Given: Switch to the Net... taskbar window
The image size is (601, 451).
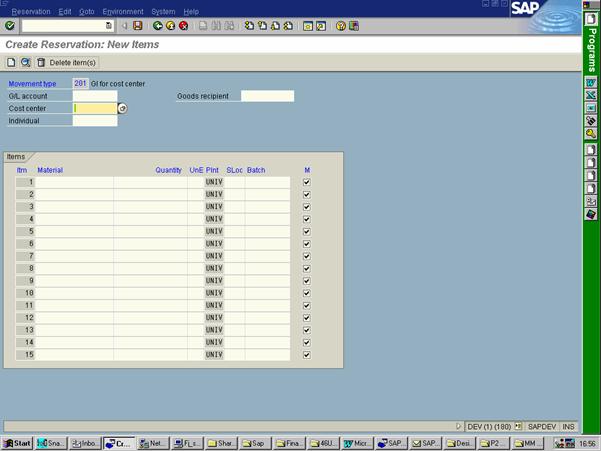Looking at the screenshot, I should click(152, 443).
